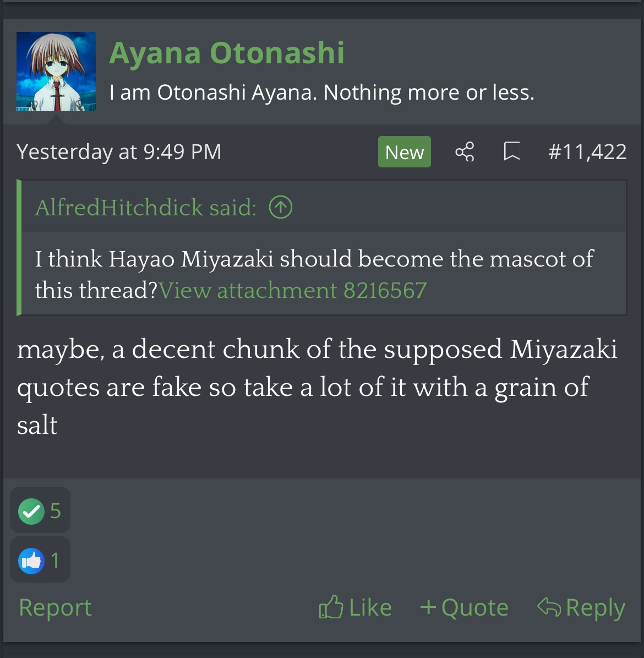View attachment 8216567

[293, 290]
